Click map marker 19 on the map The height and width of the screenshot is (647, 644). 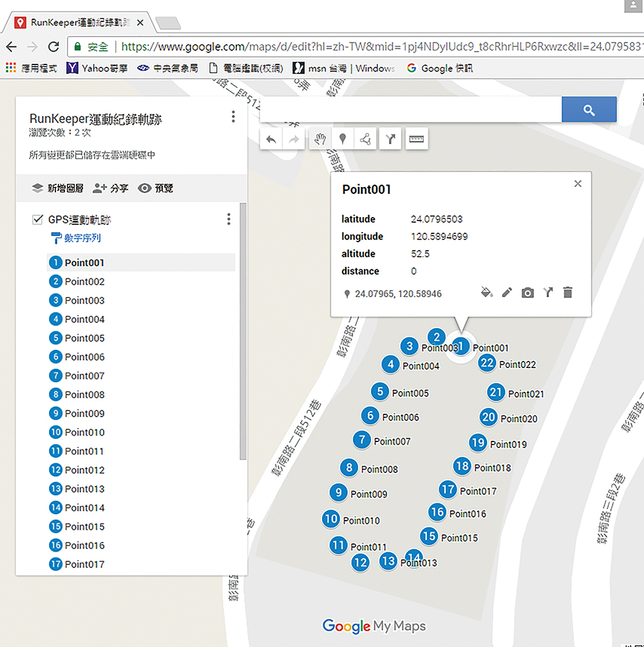click(x=478, y=443)
